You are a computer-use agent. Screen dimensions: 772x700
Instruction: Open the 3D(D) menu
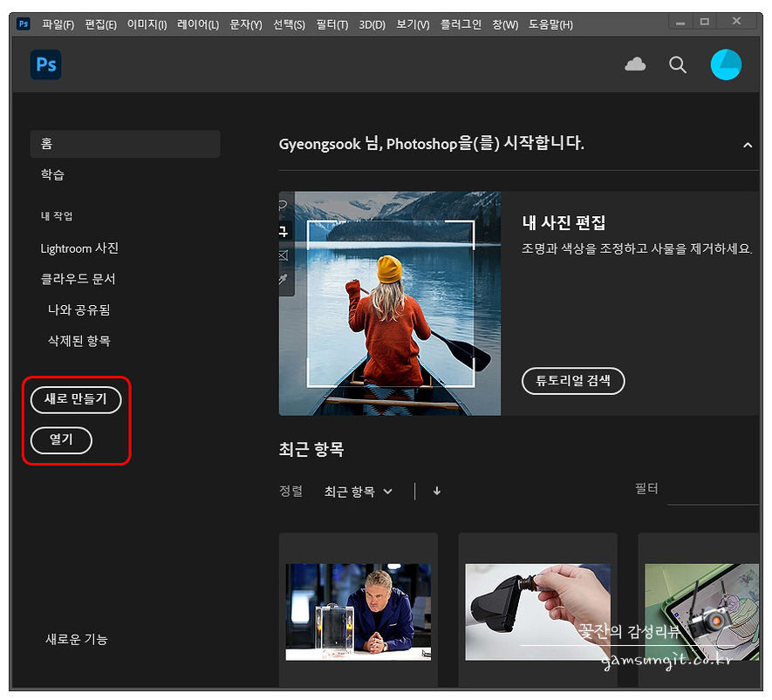[x=372, y=24]
